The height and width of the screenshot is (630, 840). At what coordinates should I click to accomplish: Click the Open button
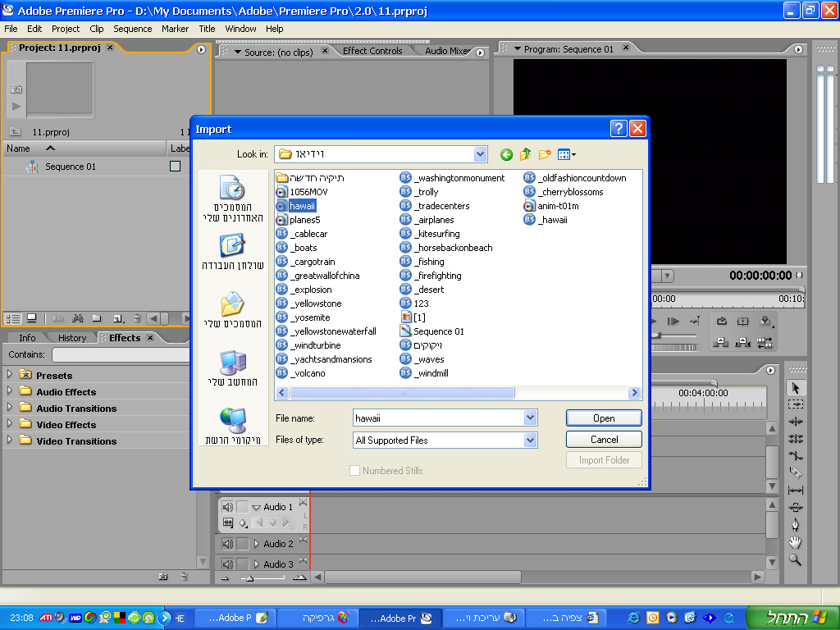click(604, 418)
